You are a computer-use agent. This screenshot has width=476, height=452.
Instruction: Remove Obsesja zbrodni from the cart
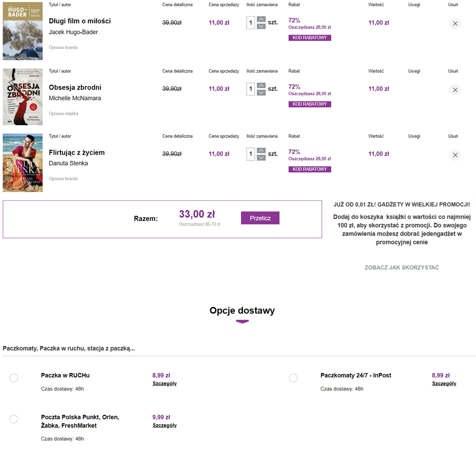point(455,90)
